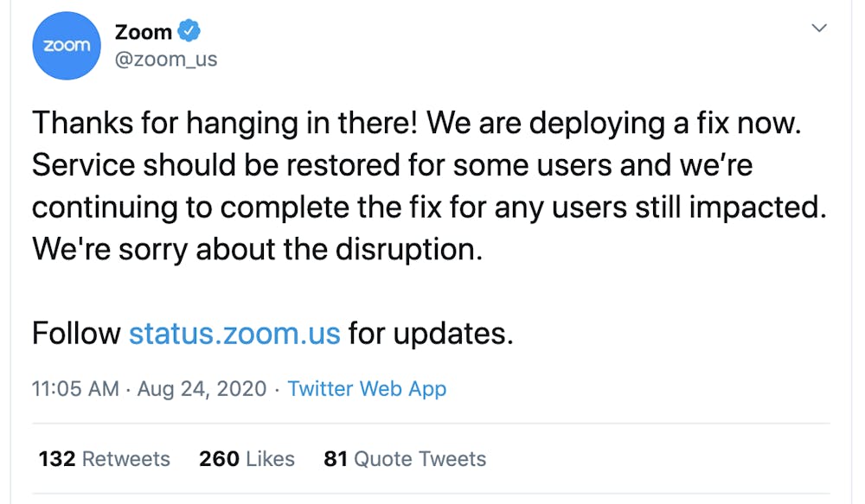865x504 pixels.
Task: Click the "Thanks for hanging in there!" text
Action: pos(227,123)
